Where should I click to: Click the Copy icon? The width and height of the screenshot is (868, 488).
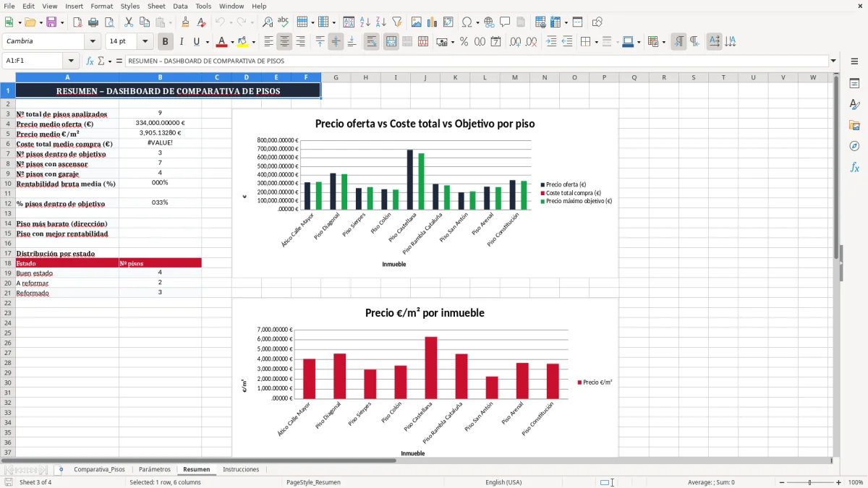point(144,22)
